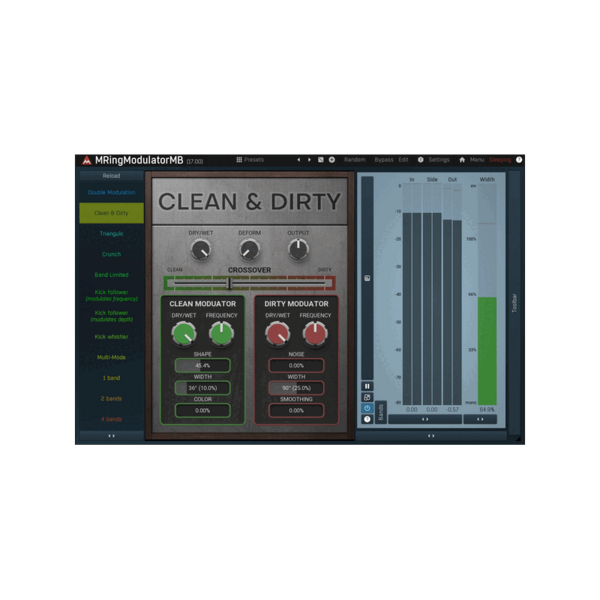Click the popup window icon below pause
The image size is (600, 600).
367,397
